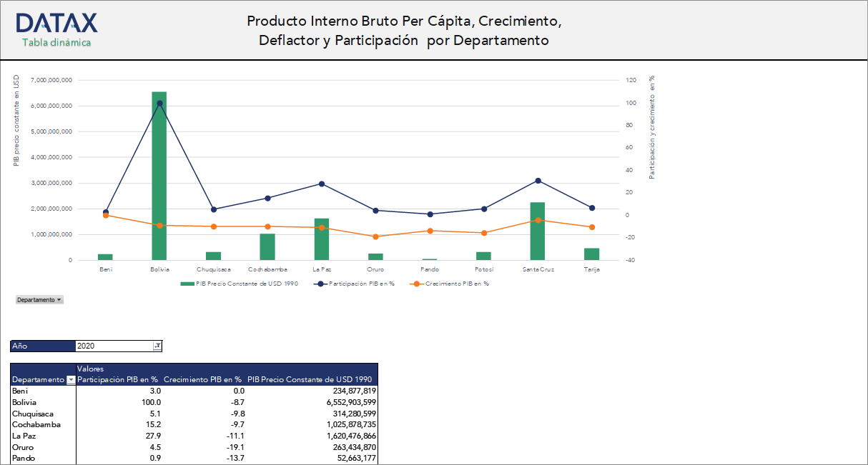The height and width of the screenshot is (465, 868).
Task: Click the La Paz marker on the Participación line
Action: tap(322, 184)
